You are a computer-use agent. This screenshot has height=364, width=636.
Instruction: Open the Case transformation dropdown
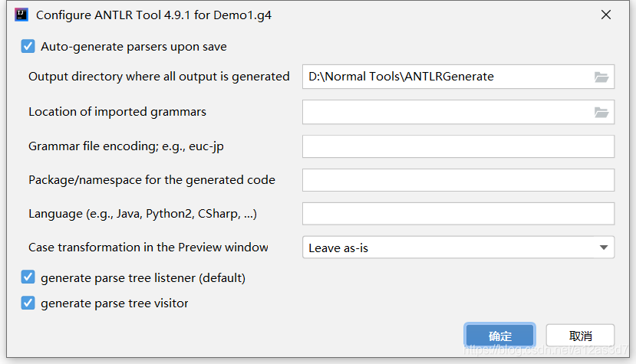[458, 248]
